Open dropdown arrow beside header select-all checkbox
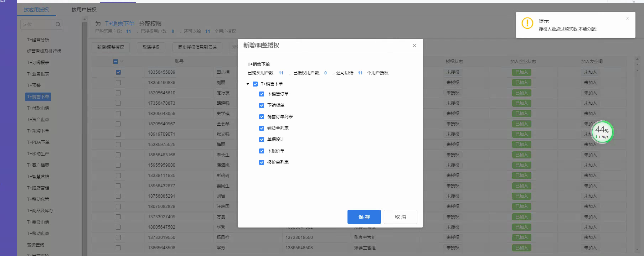 coord(122,62)
